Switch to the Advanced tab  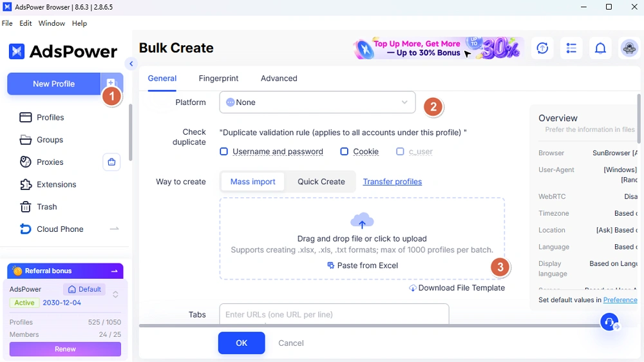point(279,78)
